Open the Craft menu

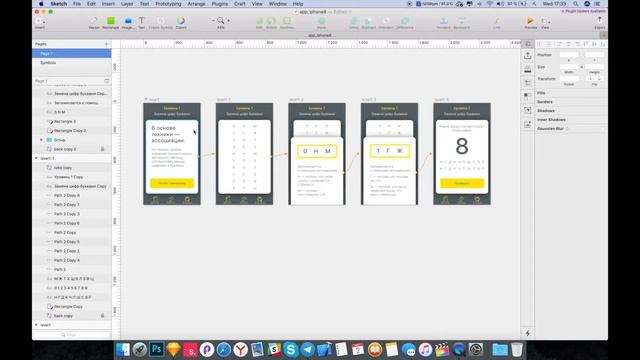coord(240,4)
